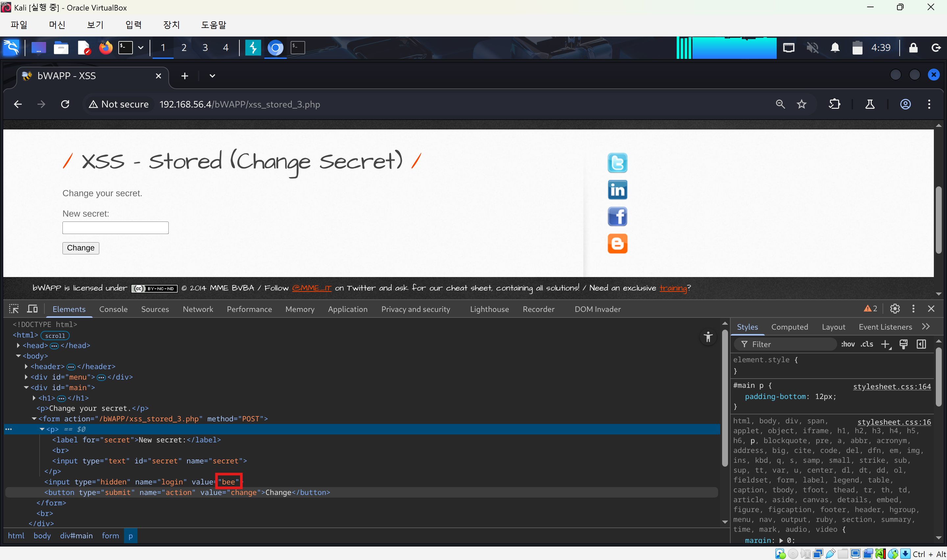The width and height of the screenshot is (947, 560).
Task: Toggle the :hov element state panel
Action: pyautogui.click(x=847, y=344)
